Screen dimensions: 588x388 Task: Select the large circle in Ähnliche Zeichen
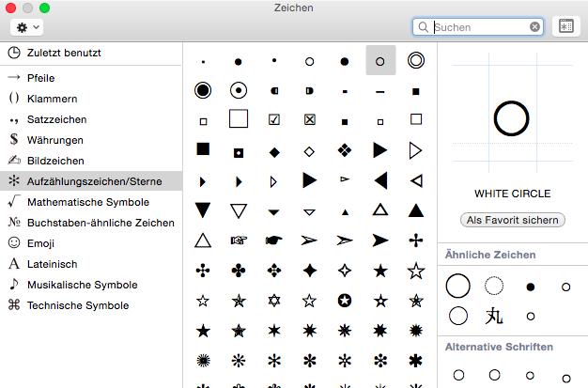coord(457,286)
